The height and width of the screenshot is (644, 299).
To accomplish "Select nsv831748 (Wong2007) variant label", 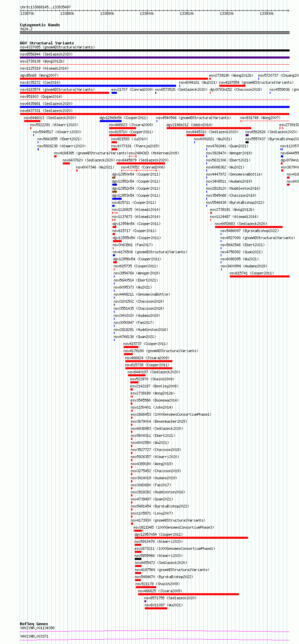I will click(x=260, y=118).
